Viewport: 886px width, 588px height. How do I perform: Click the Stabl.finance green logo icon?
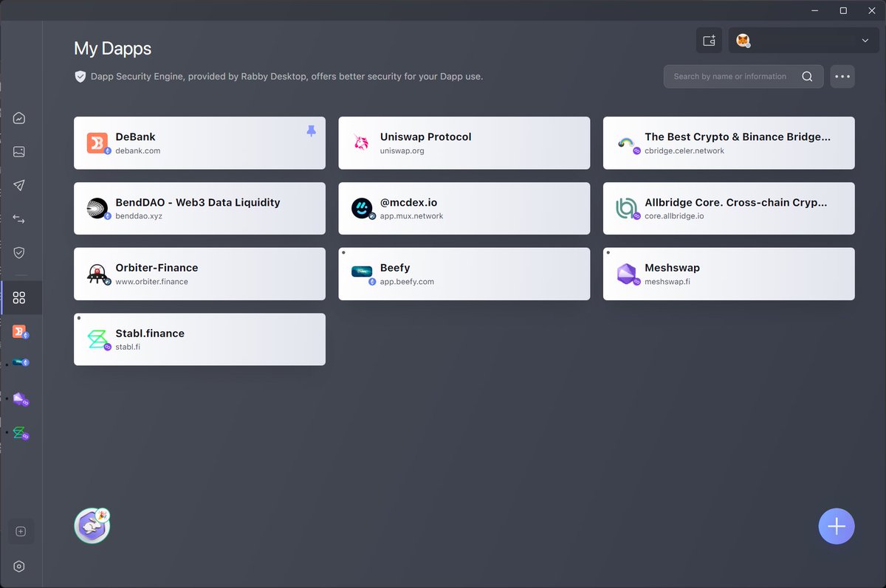97,339
